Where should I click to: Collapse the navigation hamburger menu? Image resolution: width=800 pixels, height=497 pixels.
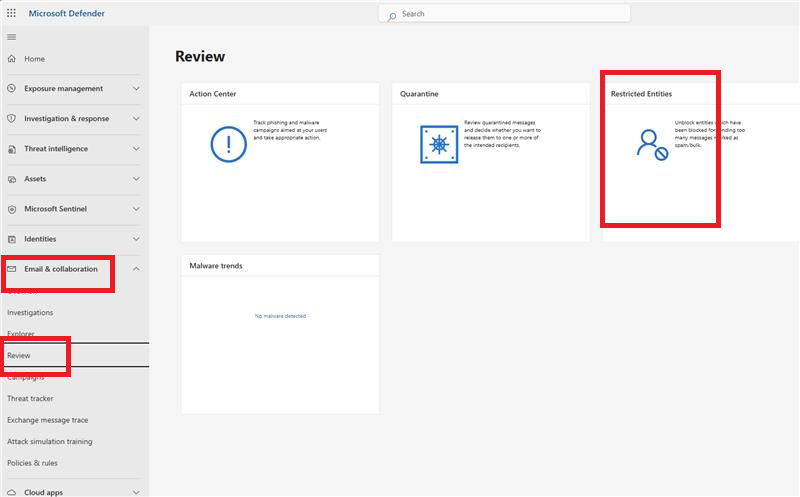(x=11, y=37)
